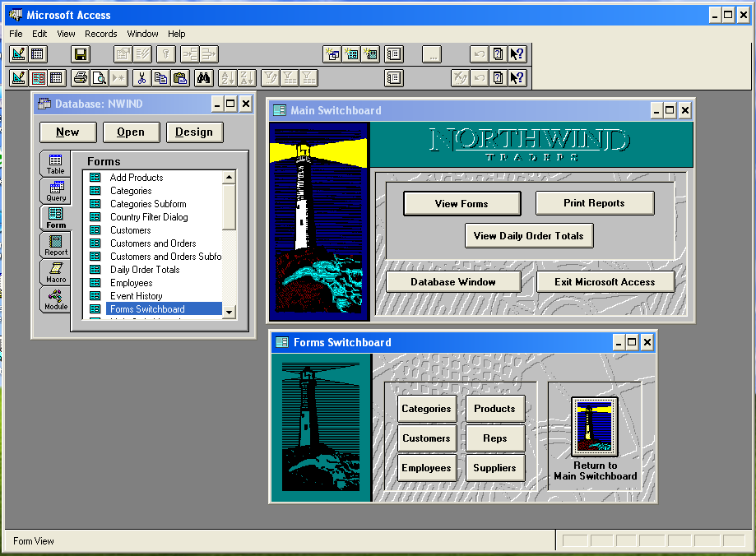Image resolution: width=756 pixels, height=556 pixels.
Task: Toggle Form View button in lower toolbar
Action: tap(38, 77)
